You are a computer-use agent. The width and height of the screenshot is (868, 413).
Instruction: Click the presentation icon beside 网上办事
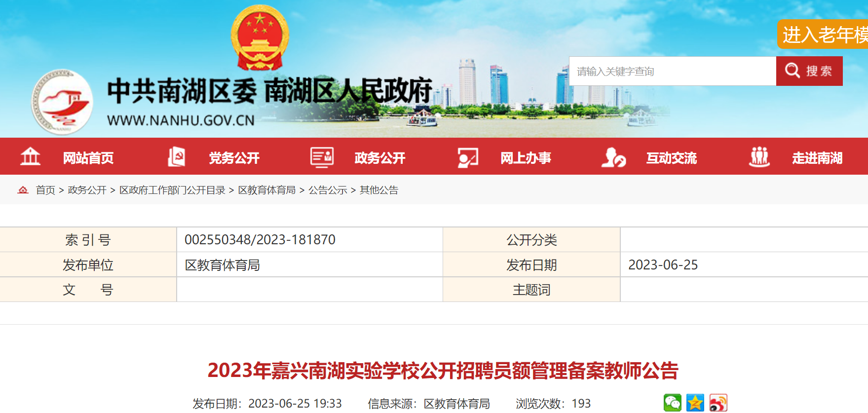pyautogui.click(x=467, y=157)
